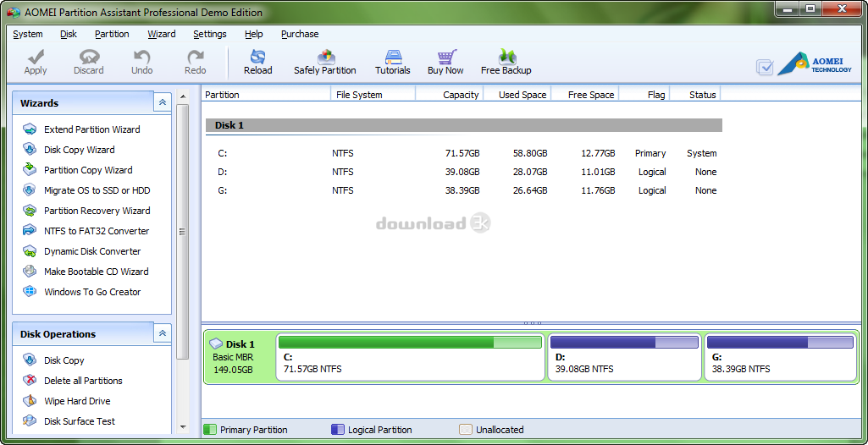Click the Make Bootable CD Wizard icon

[30, 272]
